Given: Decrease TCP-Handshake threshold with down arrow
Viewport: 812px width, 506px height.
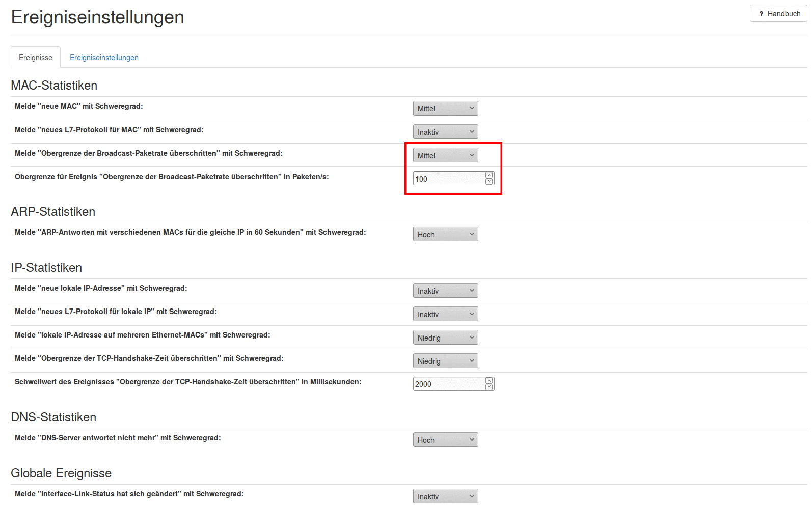Looking at the screenshot, I should [x=489, y=387].
